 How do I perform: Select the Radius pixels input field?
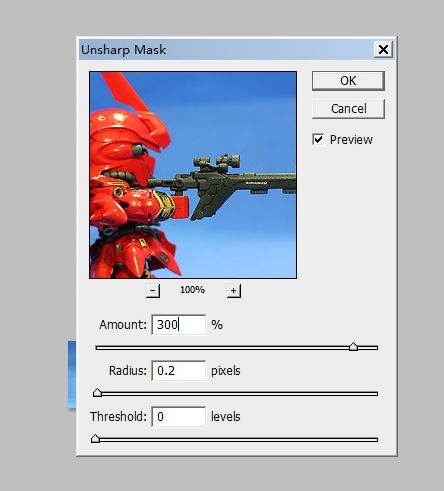point(179,371)
